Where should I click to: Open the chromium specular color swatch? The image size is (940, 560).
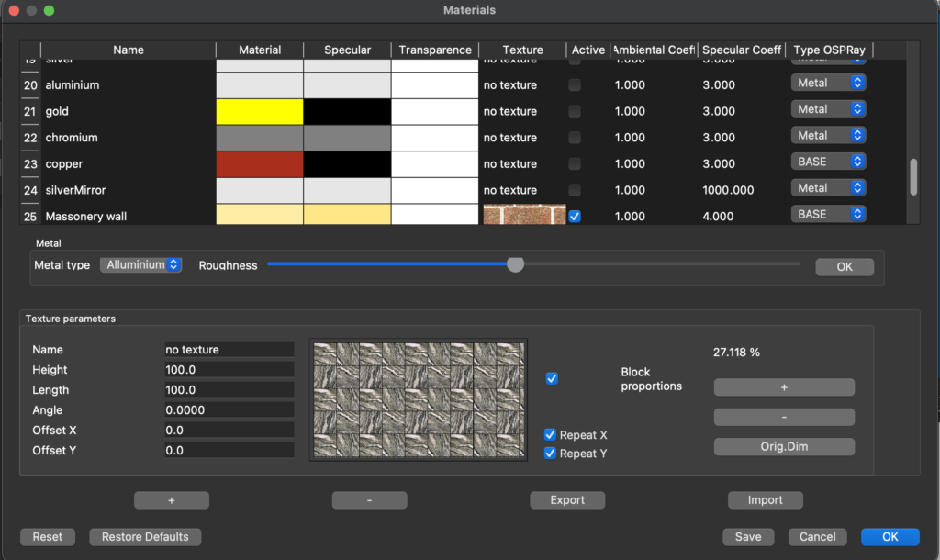[x=347, y=138]
